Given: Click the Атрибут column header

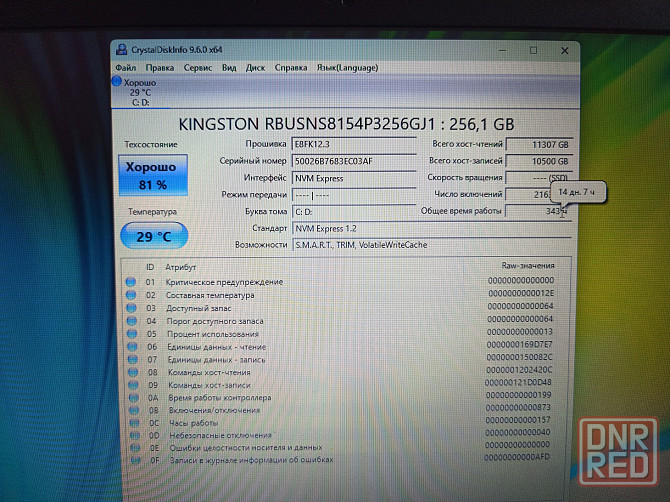Looking at the screenshot, I should pyautogui.click(x=180, y=267).
